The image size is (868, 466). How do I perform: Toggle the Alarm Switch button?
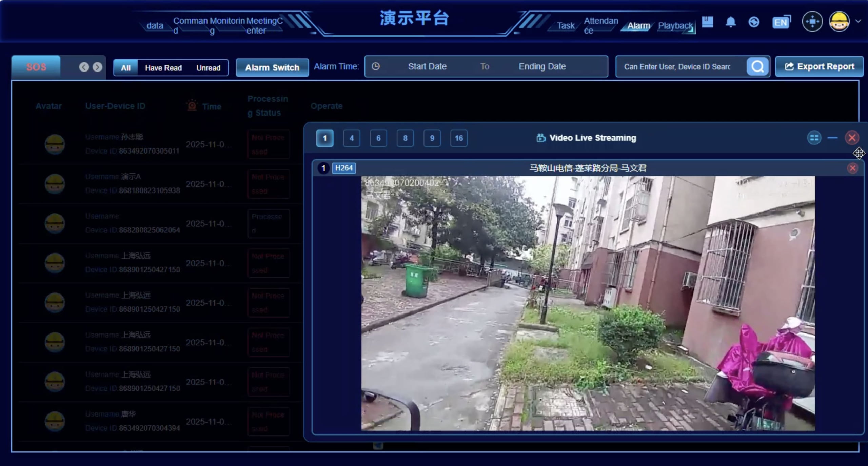272,68
